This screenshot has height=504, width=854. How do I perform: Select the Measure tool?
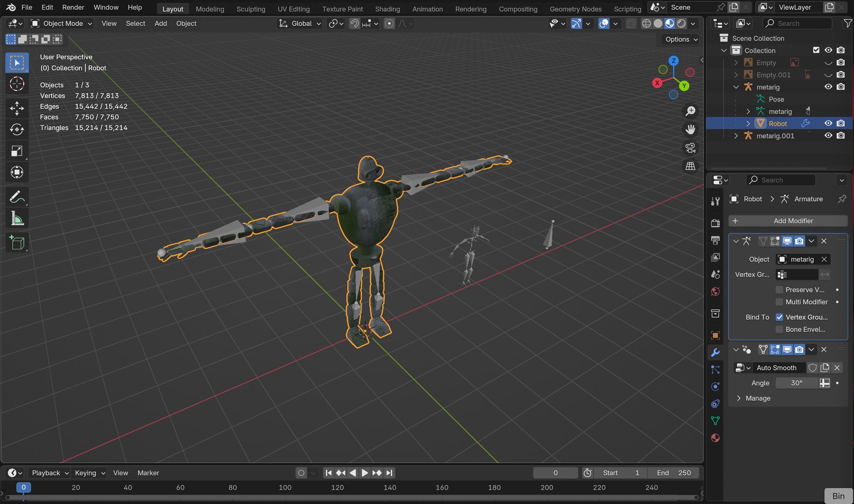(x=17, y=219)
